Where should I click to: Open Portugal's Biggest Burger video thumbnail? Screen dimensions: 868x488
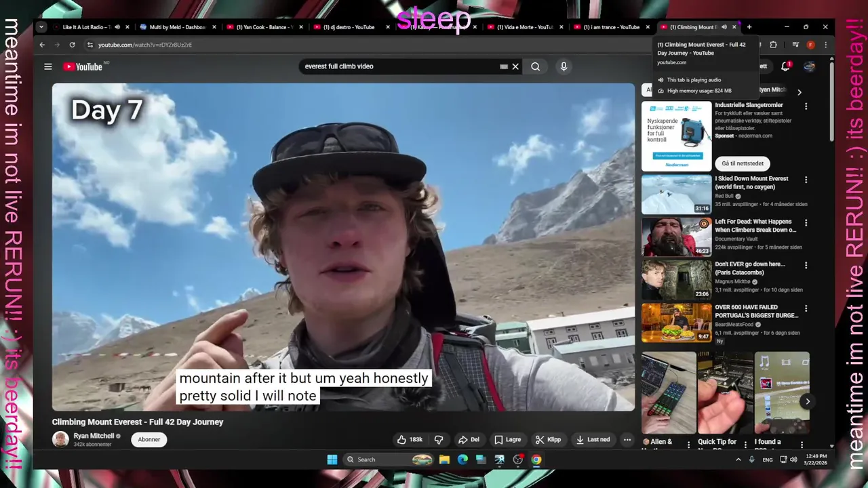click(x=676, y=323)
